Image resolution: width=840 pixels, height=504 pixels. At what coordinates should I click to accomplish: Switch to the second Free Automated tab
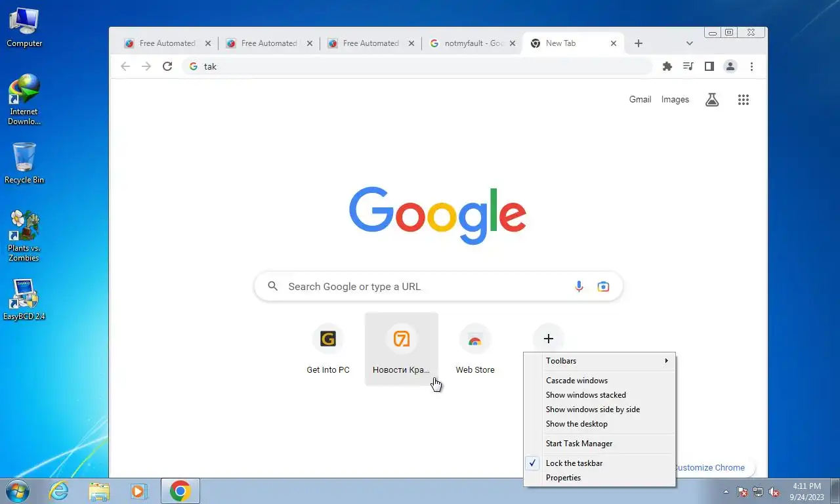coord(269,43)
